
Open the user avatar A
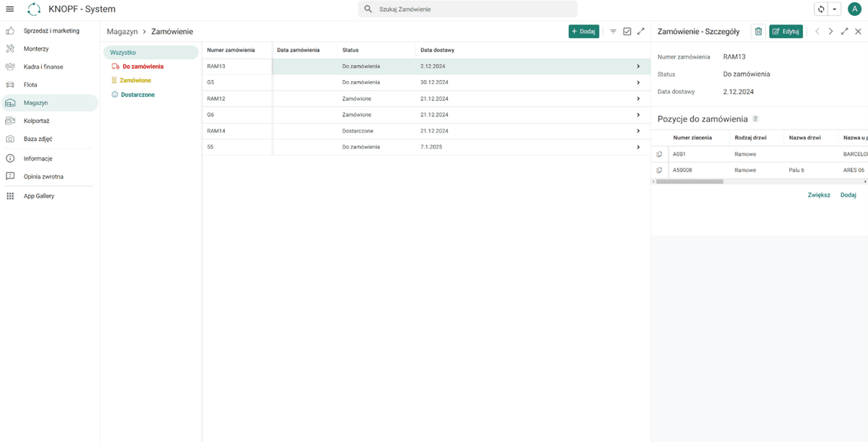coord(854,9)
